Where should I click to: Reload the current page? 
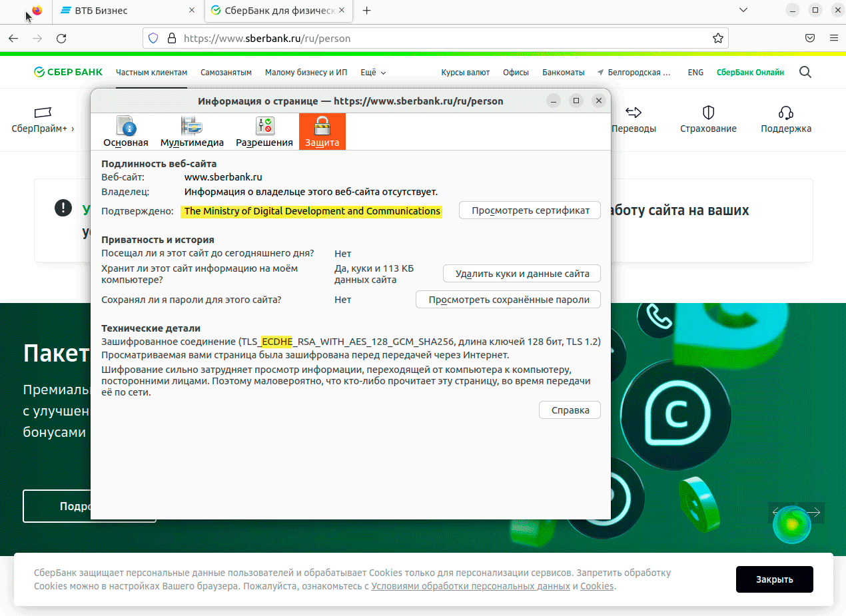61,39
